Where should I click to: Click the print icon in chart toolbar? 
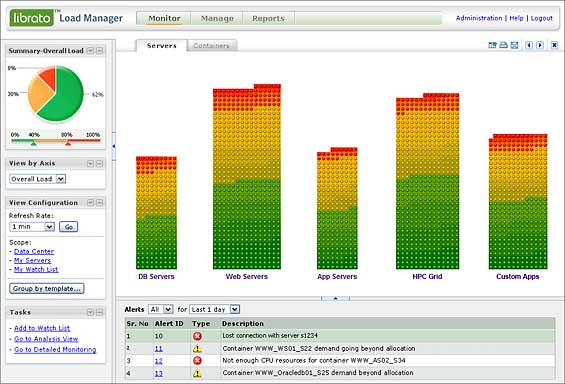pyautogui.click(x=503, y=45)
